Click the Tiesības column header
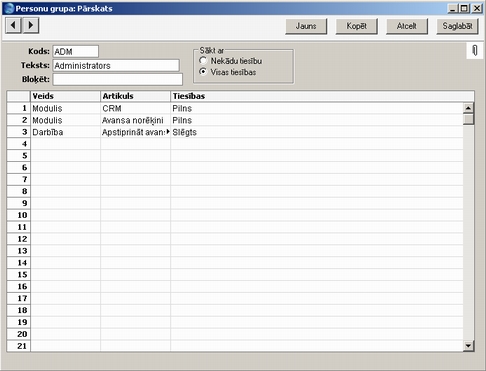This screenshot has height=371, width=486. point(322,96)
